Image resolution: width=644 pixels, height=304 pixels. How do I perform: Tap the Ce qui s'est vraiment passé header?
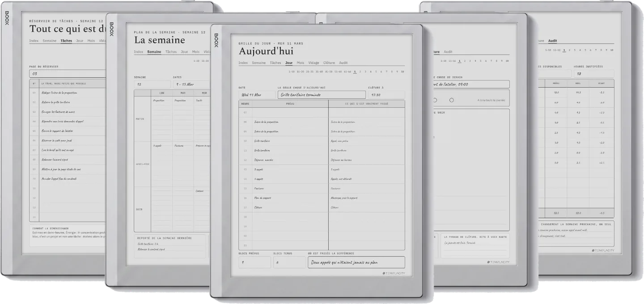pos(366,104)
